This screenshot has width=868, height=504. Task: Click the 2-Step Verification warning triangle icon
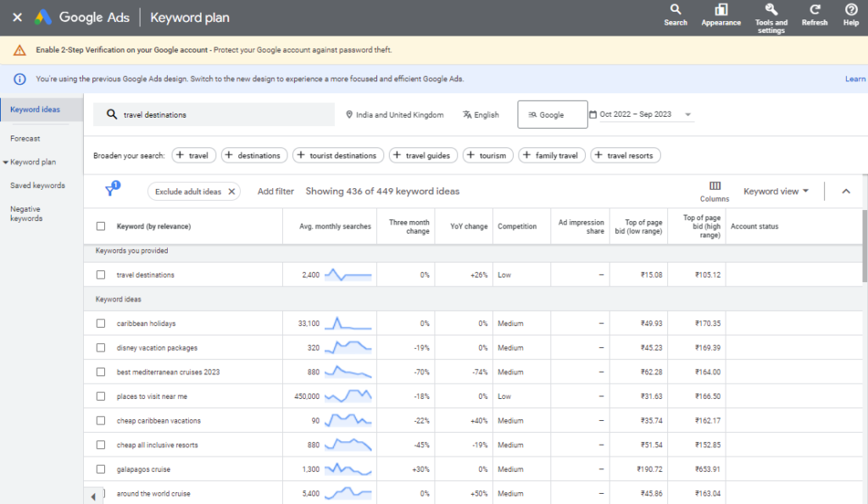[x=19, y=50]
